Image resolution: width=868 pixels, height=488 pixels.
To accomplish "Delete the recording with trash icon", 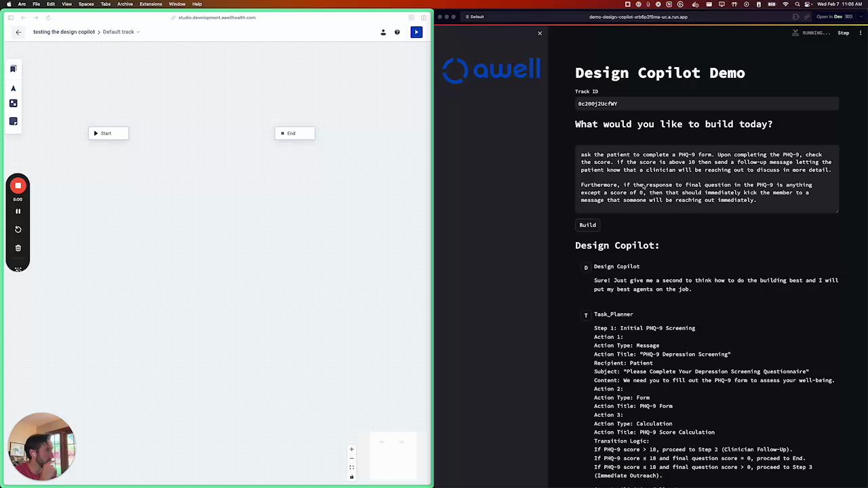I will (x=18, y=248).
